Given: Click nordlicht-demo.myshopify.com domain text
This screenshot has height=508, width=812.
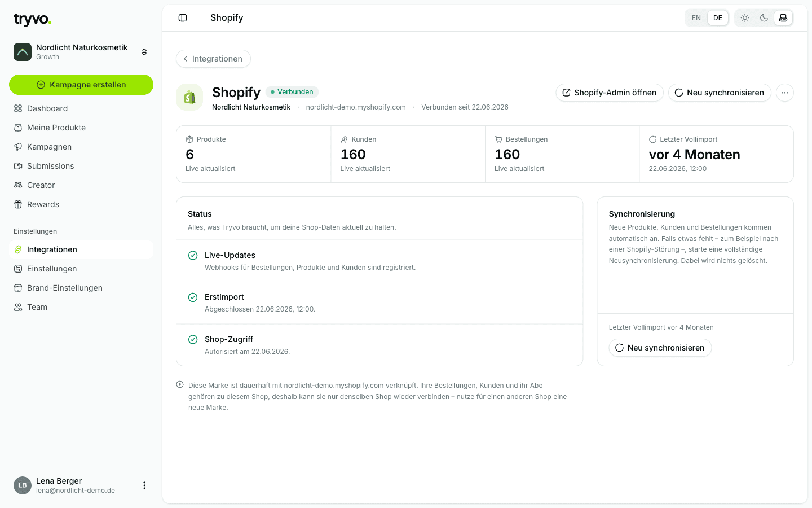Looking at the screenshot, I should pyautogui.click(x=356, y=107).
